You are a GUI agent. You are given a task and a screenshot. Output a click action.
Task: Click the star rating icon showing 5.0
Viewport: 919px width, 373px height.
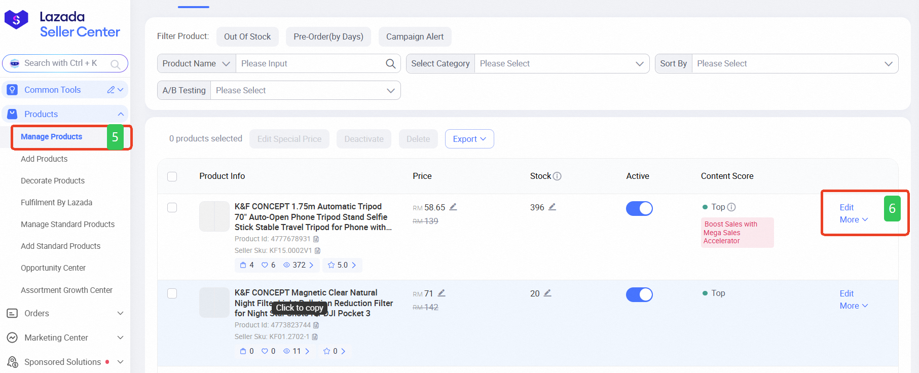point(331,265)
